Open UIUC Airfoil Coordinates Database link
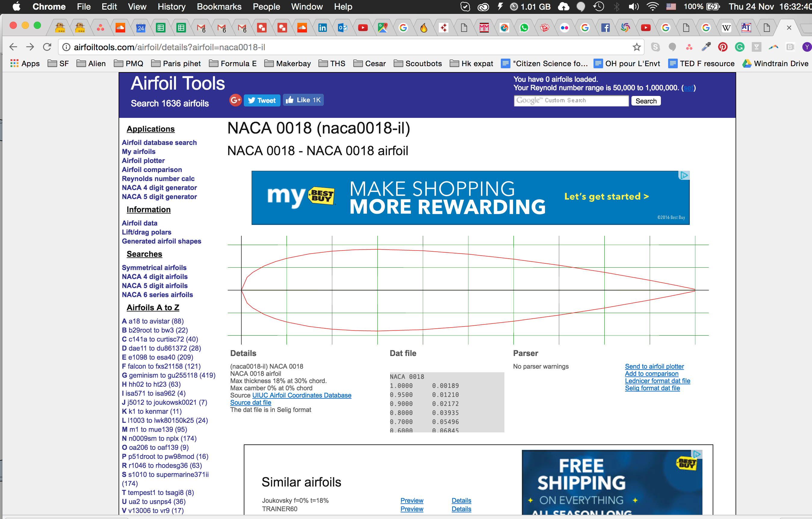 (302, 395)
